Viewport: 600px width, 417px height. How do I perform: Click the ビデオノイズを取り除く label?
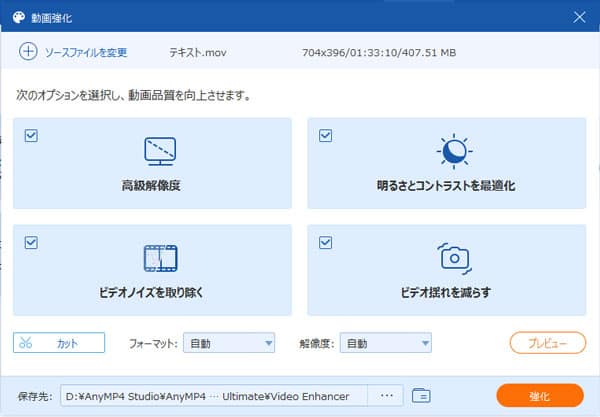(x=151, y=292)
